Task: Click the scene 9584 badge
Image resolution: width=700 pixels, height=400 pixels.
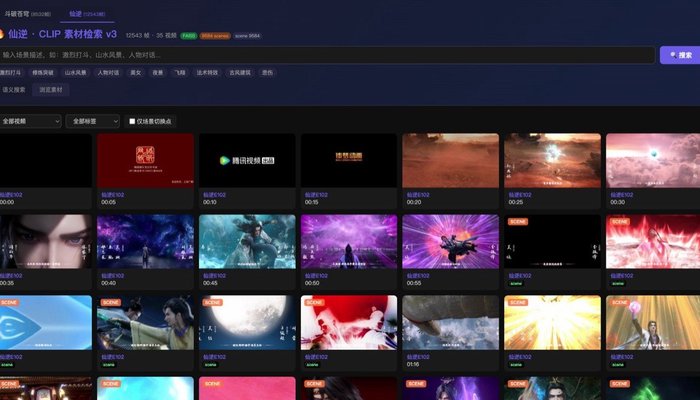Action: [247, 36]
